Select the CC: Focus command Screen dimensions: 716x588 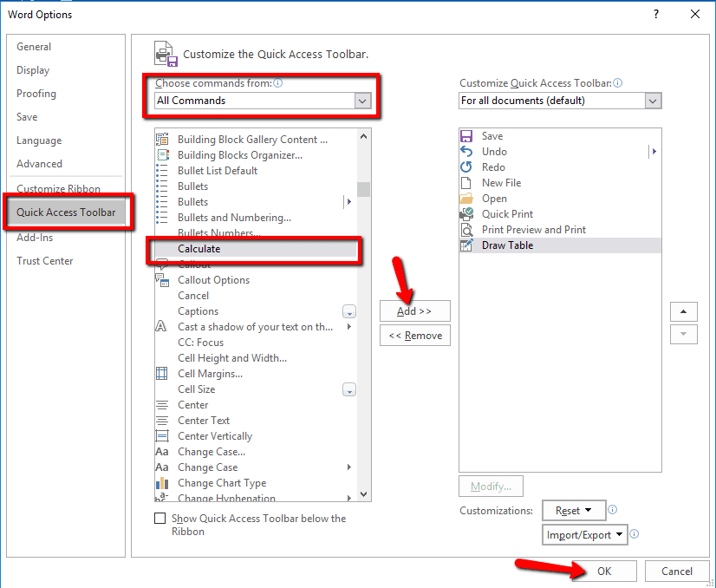point(256,343)
